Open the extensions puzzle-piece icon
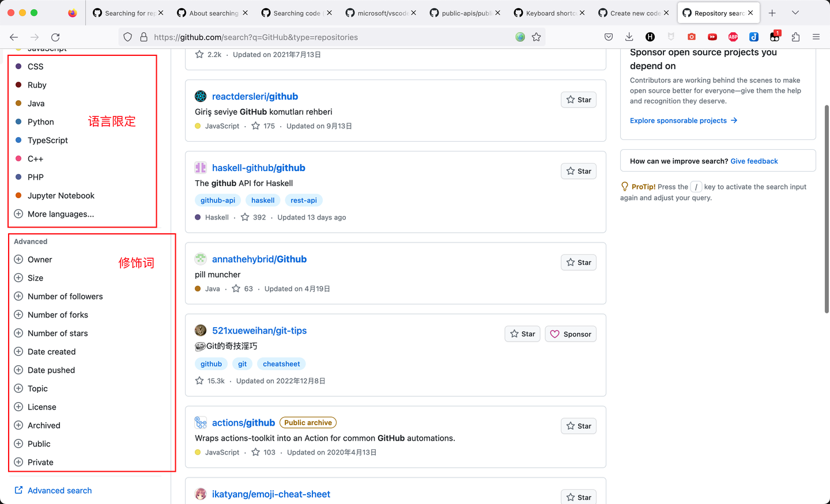 pyautogui.click(x=795, y=37)
